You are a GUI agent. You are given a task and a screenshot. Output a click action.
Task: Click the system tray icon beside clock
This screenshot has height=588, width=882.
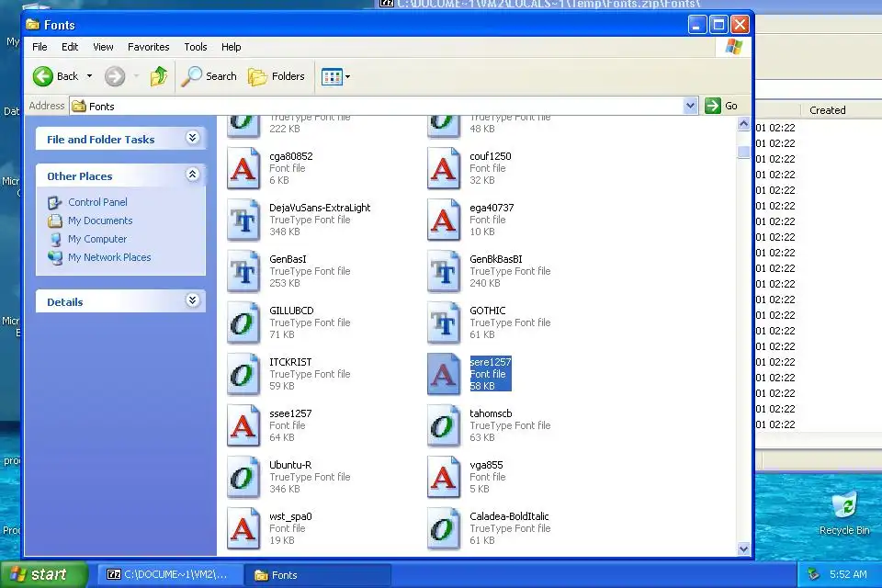tap(813, 574)
